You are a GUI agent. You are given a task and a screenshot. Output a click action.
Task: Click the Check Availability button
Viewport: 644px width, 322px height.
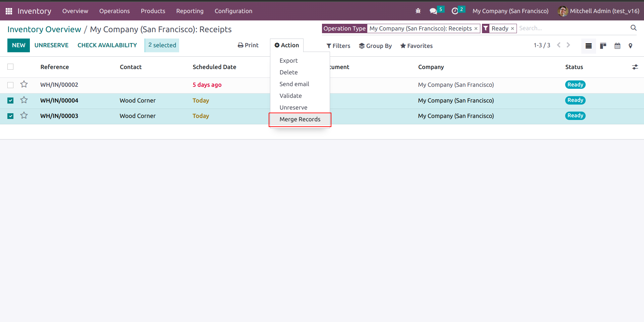[107, 45]
